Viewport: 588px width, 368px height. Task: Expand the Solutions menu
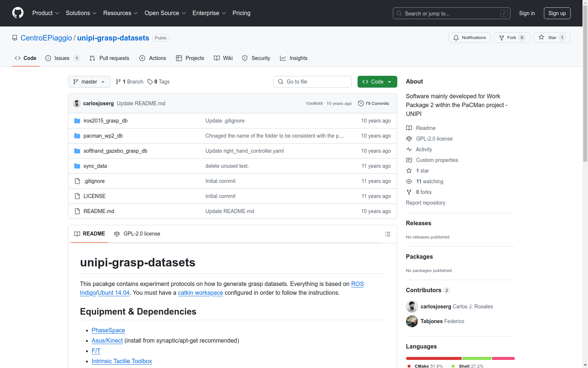pyautogui.click(x=81, y=13)
